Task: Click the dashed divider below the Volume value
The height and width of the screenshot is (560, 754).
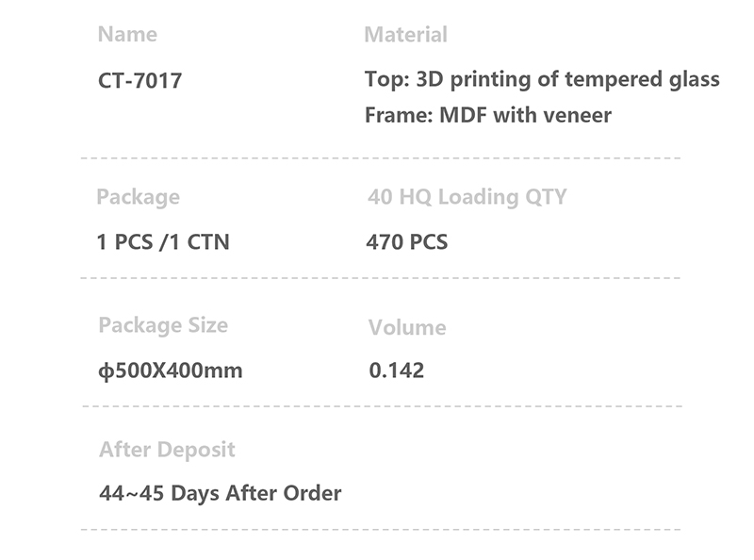Action: tap(381, 406)
